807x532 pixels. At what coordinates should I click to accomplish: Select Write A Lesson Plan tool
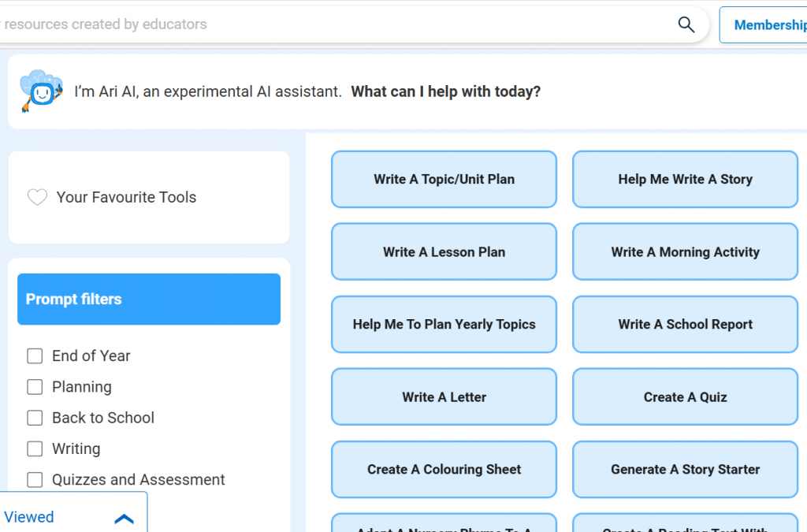pyautogui.click(x=444, y=252)
